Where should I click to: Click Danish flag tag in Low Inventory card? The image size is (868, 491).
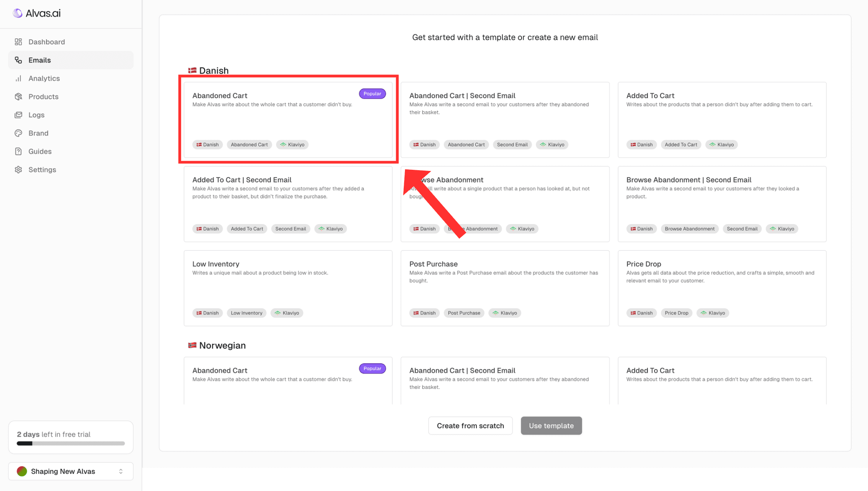(207, 313)
